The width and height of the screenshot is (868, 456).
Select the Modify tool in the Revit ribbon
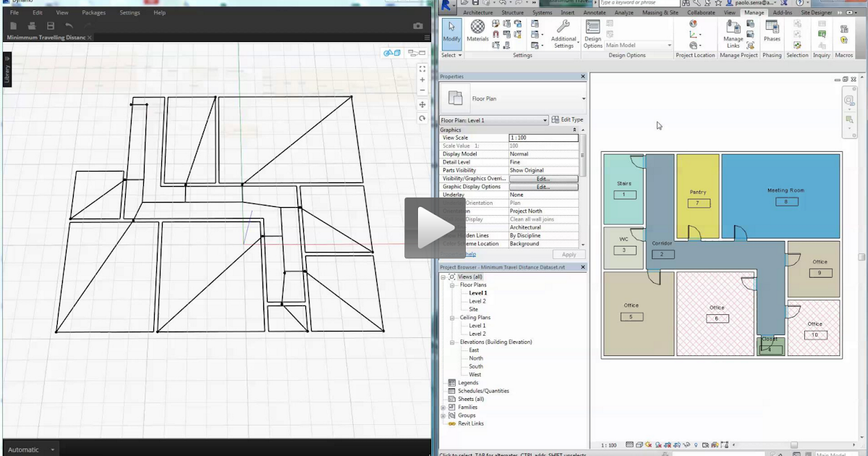(x=451, y=33)
